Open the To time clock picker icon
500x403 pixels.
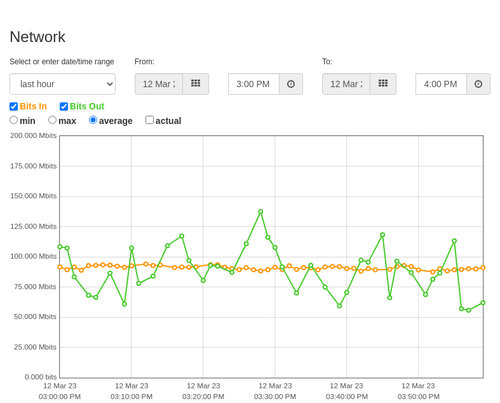pos(478,84)
